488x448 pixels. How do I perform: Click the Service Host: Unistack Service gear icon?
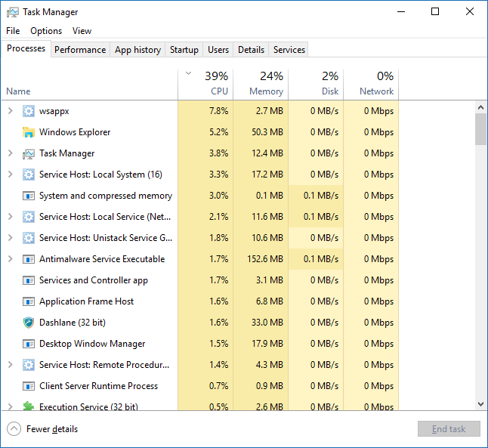click(28, 238)
